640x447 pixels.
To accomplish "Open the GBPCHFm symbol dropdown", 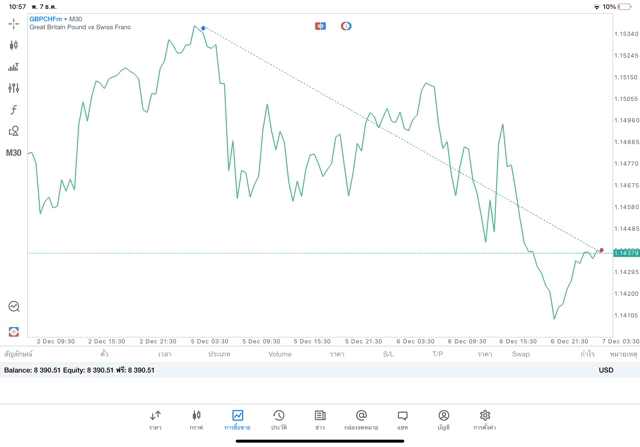I will click(48, 19).
